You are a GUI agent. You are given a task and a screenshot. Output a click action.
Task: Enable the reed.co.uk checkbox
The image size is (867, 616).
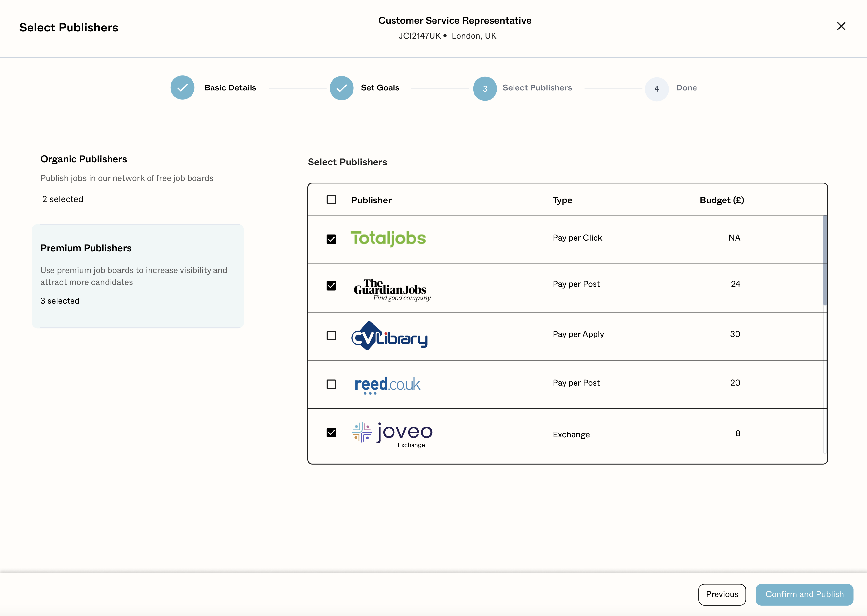pyautogui.click(x=331, y=384)
